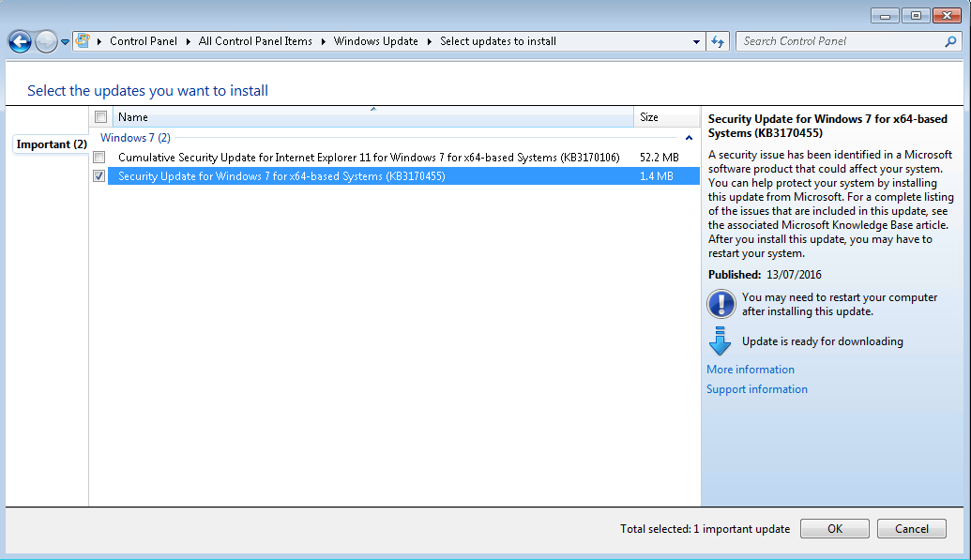Check the Internet Explorer 11 cumulative update

[x=99, y=158]
